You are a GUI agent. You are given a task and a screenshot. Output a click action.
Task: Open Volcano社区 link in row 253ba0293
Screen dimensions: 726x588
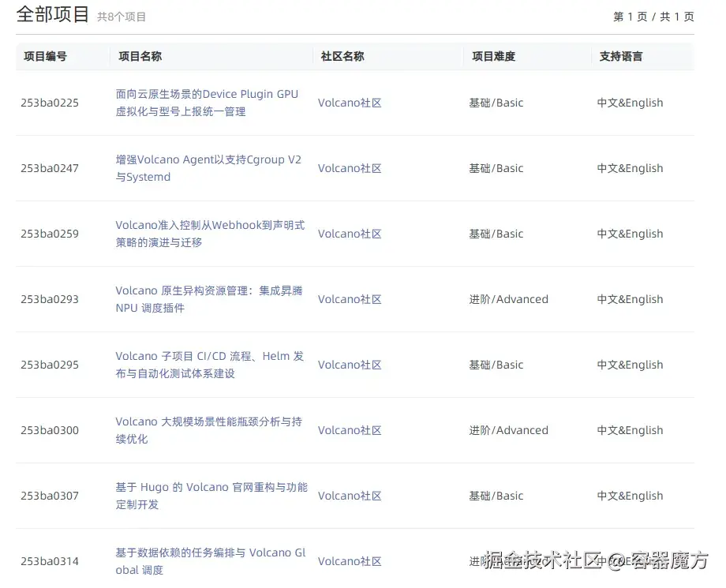[350, 299]
